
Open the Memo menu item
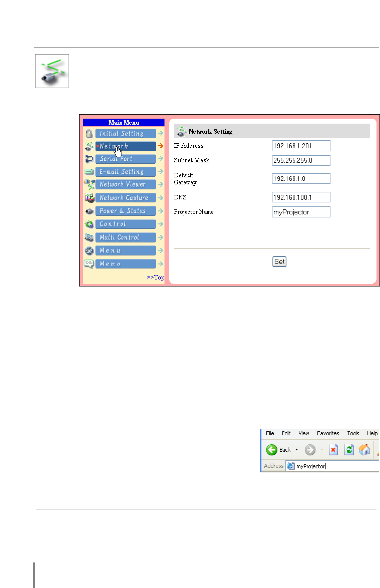click(126, 263)
